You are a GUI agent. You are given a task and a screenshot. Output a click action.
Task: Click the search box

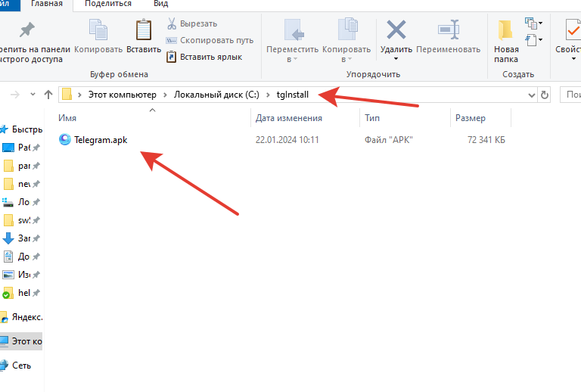coord(570,95)
